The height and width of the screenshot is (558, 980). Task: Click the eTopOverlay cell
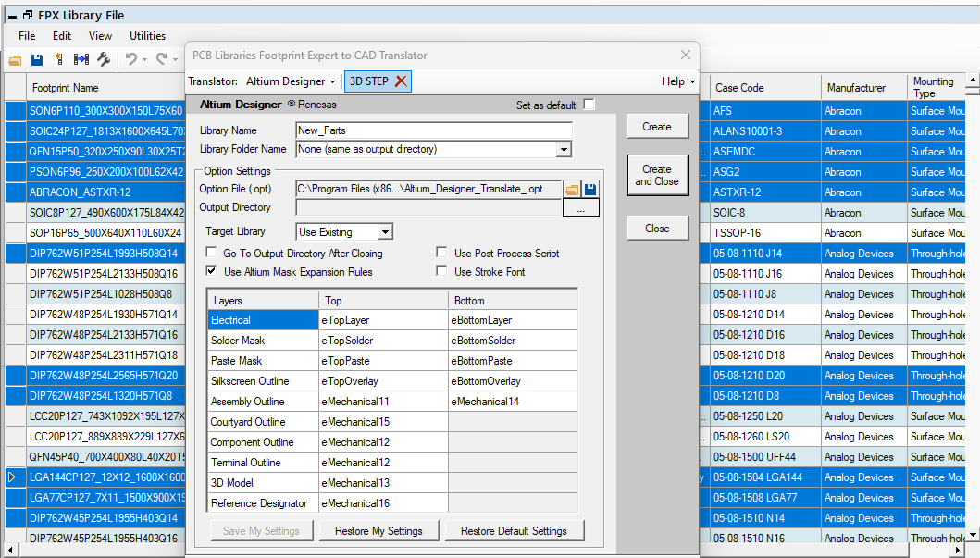click(x=383, y=381)
